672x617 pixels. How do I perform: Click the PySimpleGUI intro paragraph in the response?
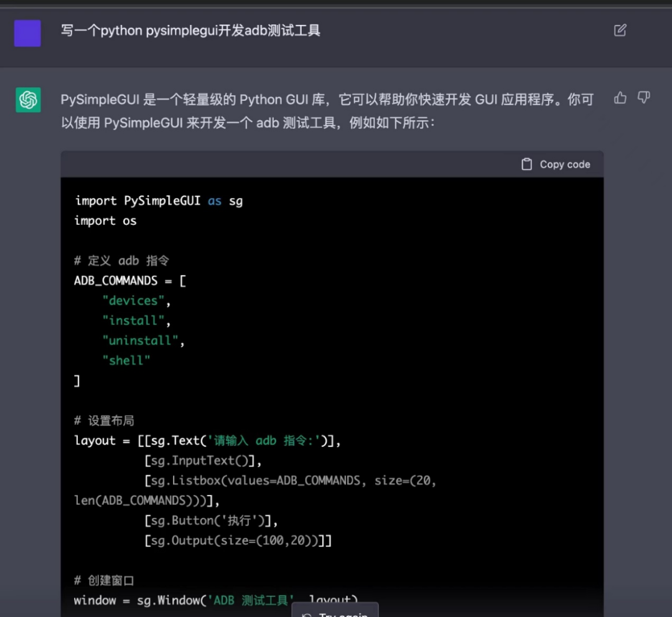pos(327,111)
